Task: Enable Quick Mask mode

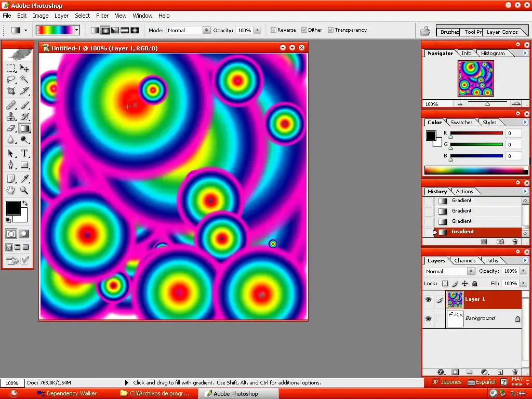Action: click(24, 234)
